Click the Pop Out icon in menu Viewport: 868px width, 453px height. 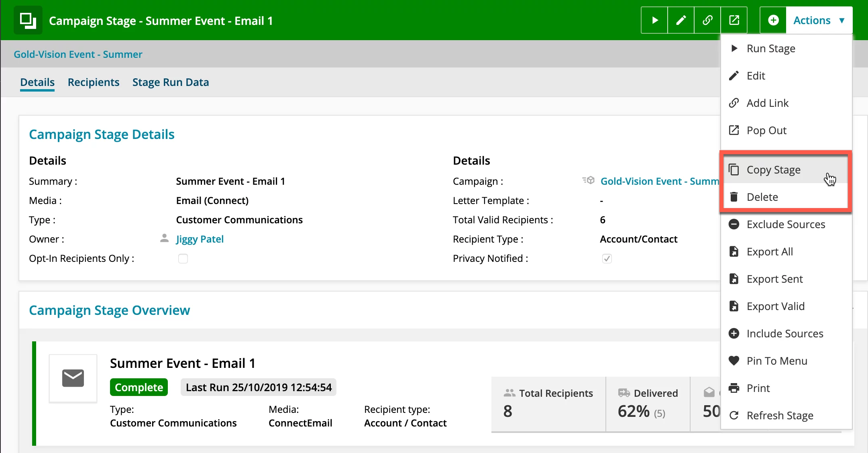[734, 130]
